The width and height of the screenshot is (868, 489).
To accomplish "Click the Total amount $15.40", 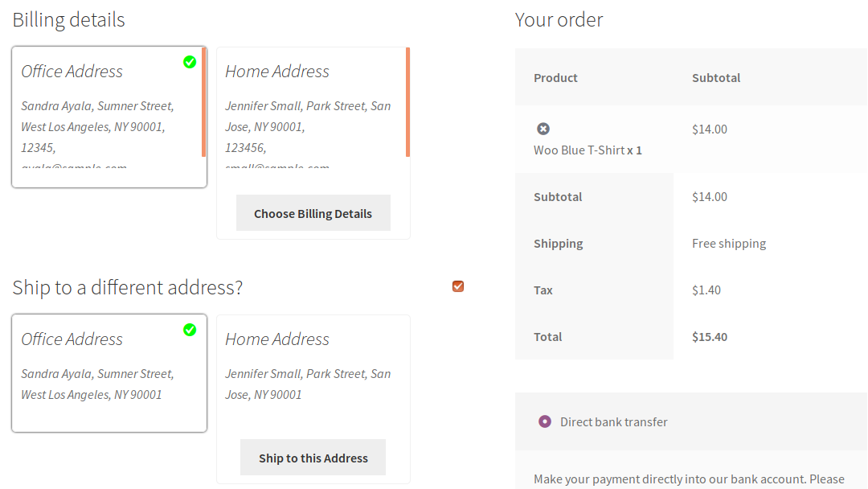I will (710, 337).
